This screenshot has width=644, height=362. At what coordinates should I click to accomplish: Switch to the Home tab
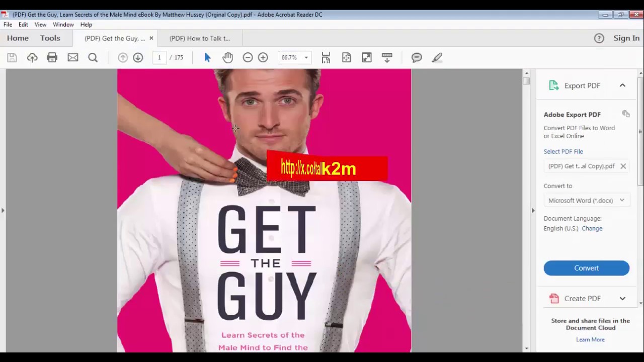(x=18, y=38)
